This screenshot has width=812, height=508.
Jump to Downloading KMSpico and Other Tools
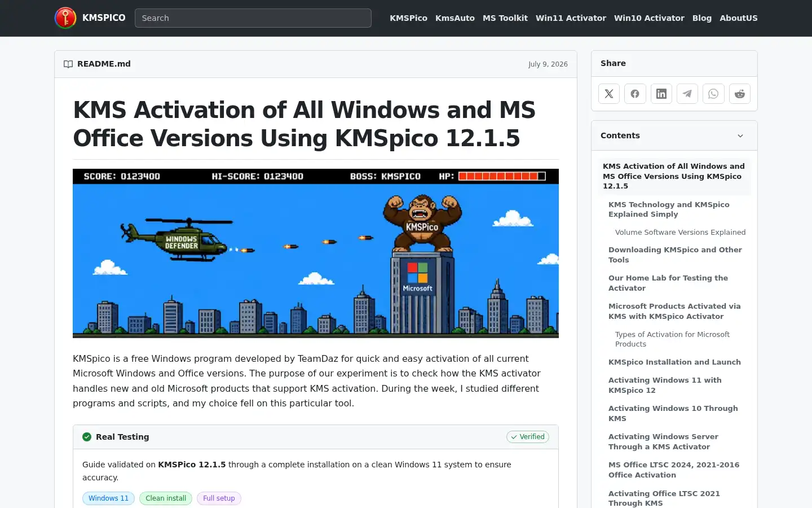[675, 255]
